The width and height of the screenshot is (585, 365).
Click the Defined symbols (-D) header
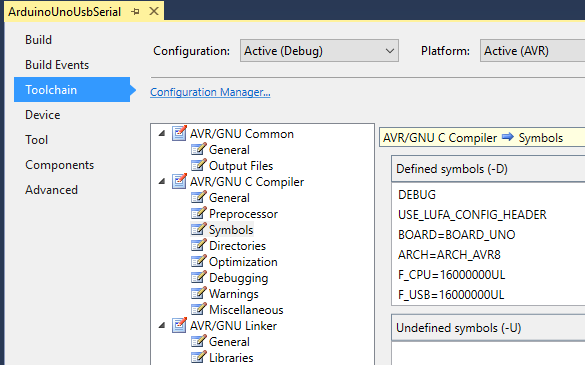(488, 169)
